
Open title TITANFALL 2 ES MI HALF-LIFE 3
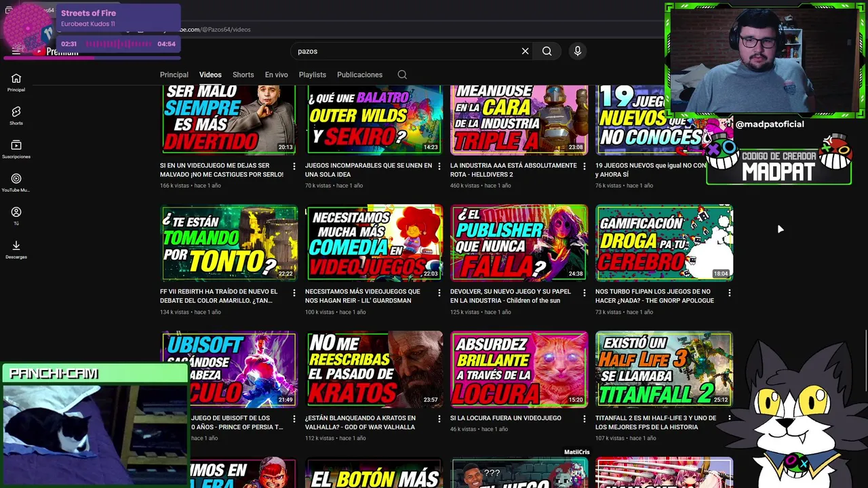pos(656,422)
